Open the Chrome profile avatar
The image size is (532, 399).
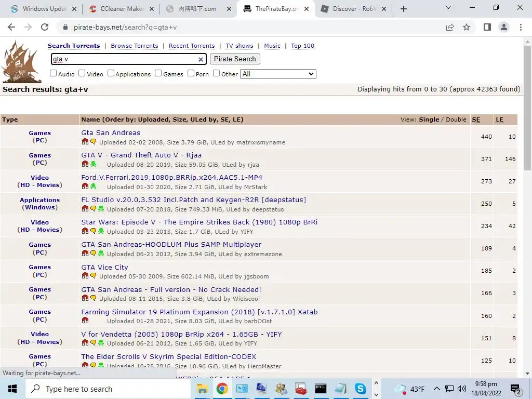[x=504, y=27]
